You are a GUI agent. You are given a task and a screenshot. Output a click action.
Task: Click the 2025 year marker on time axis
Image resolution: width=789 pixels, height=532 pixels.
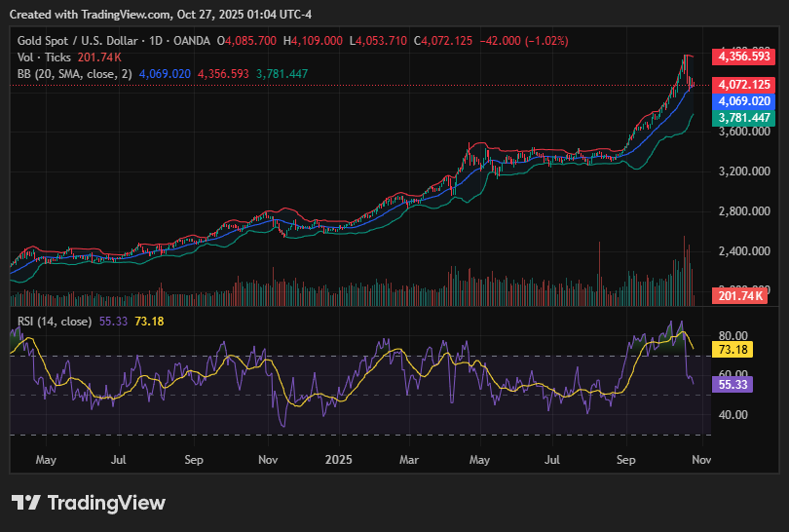click(338, 457)
